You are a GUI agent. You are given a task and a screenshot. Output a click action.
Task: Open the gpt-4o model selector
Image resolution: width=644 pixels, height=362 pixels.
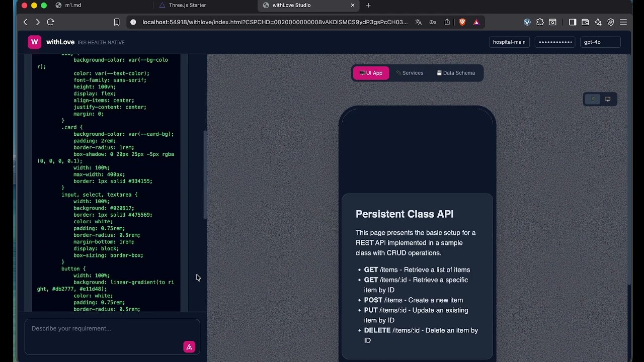(x=600, y=42)
